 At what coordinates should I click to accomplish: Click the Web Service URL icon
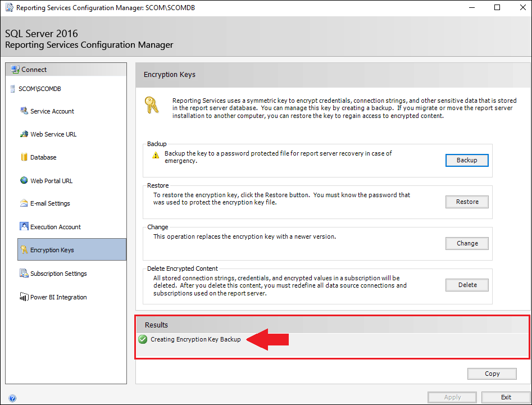pos(24,134)
